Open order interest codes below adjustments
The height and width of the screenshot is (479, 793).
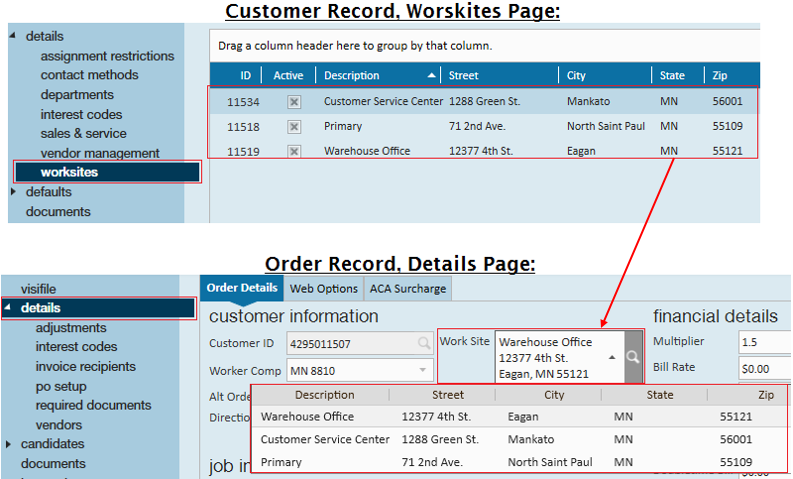point(76,346)
